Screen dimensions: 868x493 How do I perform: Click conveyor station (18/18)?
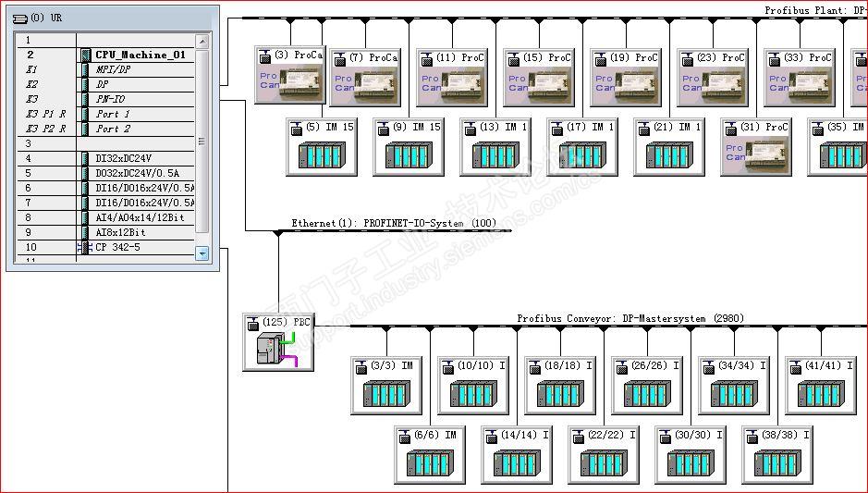(x=560, y=386)
